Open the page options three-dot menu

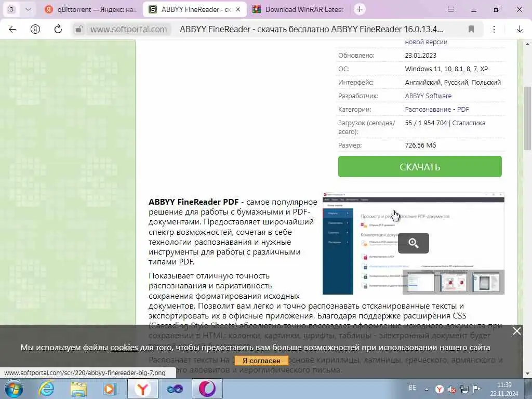tap(494, 30)
